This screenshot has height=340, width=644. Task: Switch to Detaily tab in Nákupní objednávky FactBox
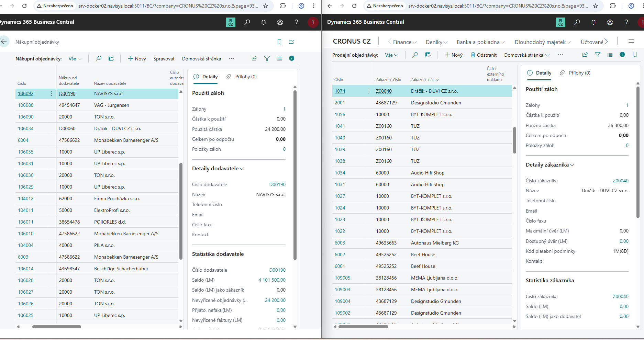[206, 77]
